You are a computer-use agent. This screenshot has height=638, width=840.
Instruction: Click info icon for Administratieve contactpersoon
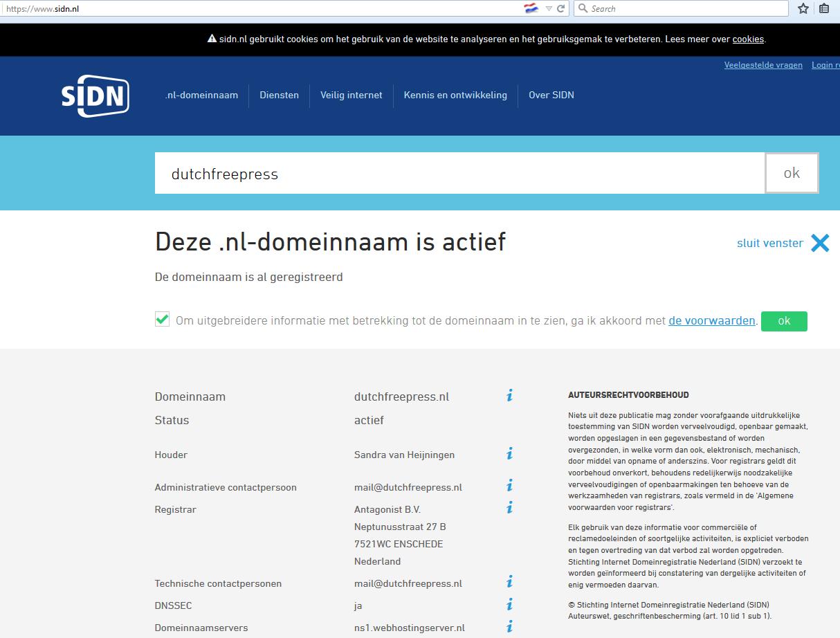509,486
